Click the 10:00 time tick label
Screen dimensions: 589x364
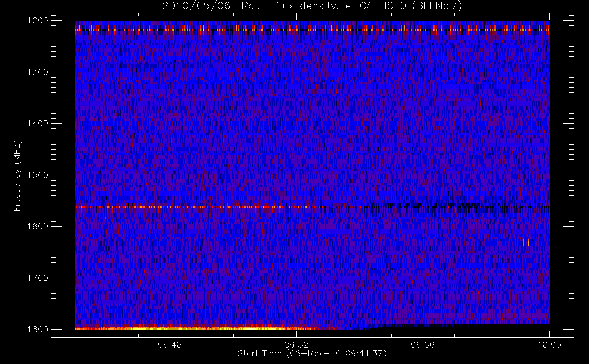[549, 345]
